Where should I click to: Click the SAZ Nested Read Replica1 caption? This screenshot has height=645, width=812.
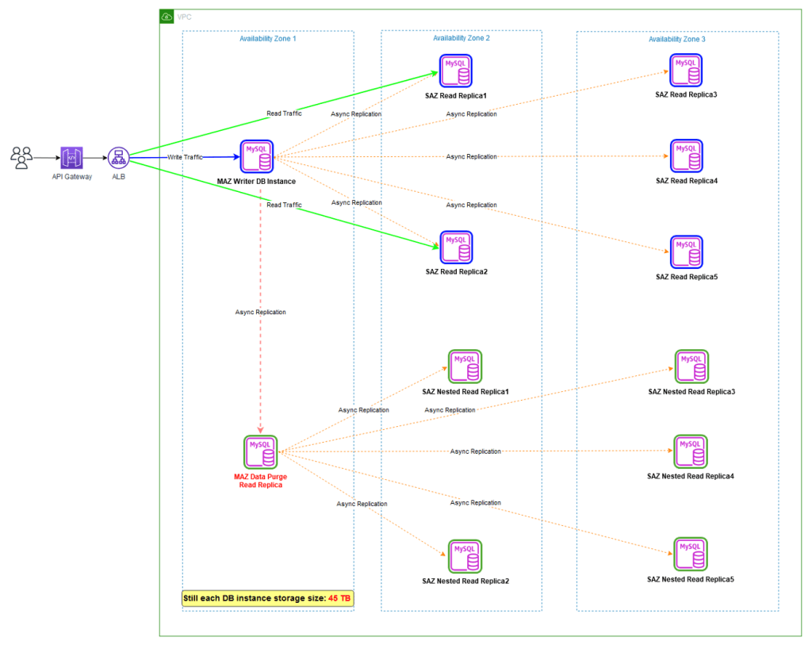(465, 392)
